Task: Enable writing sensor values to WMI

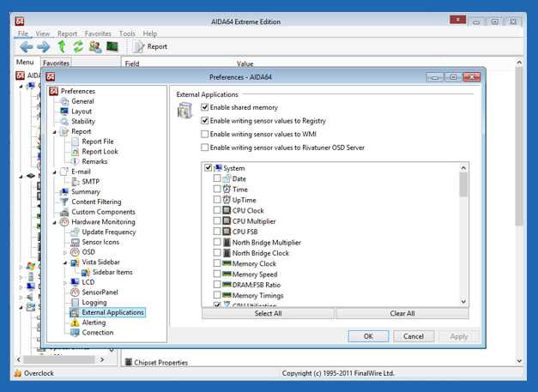Action: click(x=204, y=134)
